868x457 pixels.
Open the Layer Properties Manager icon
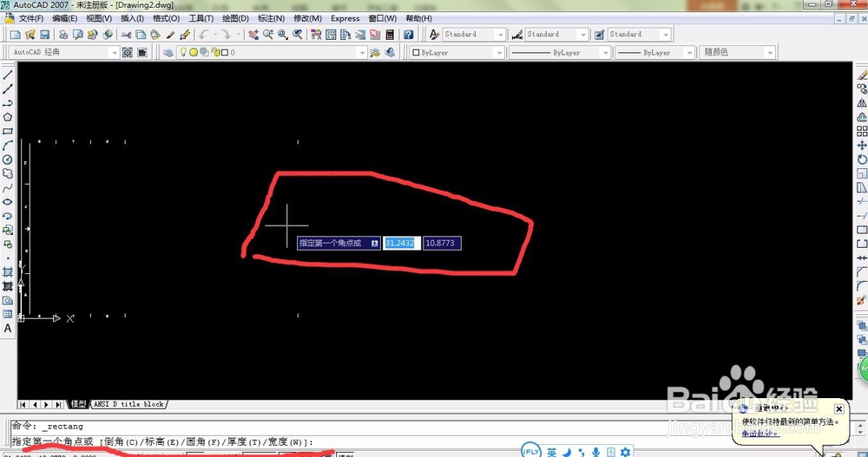168,52
